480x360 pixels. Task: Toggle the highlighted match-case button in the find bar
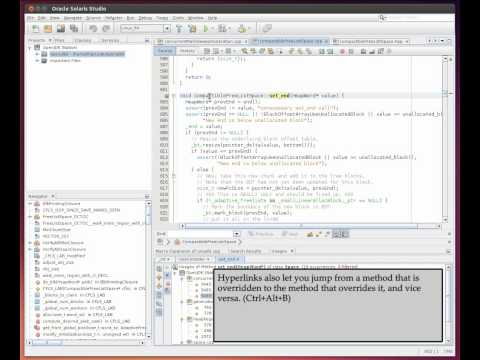337,234
